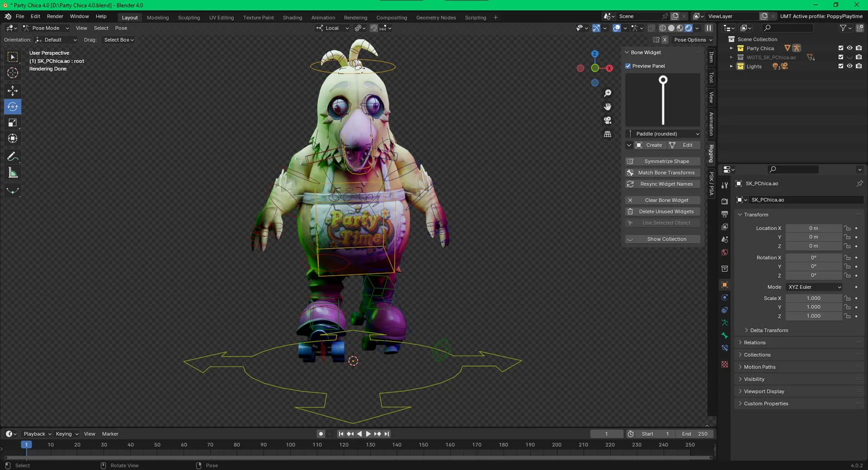Click Match Bone Transforms button
Image resolution: width=868 pixels, height=470 pixels.
[663, 173]
